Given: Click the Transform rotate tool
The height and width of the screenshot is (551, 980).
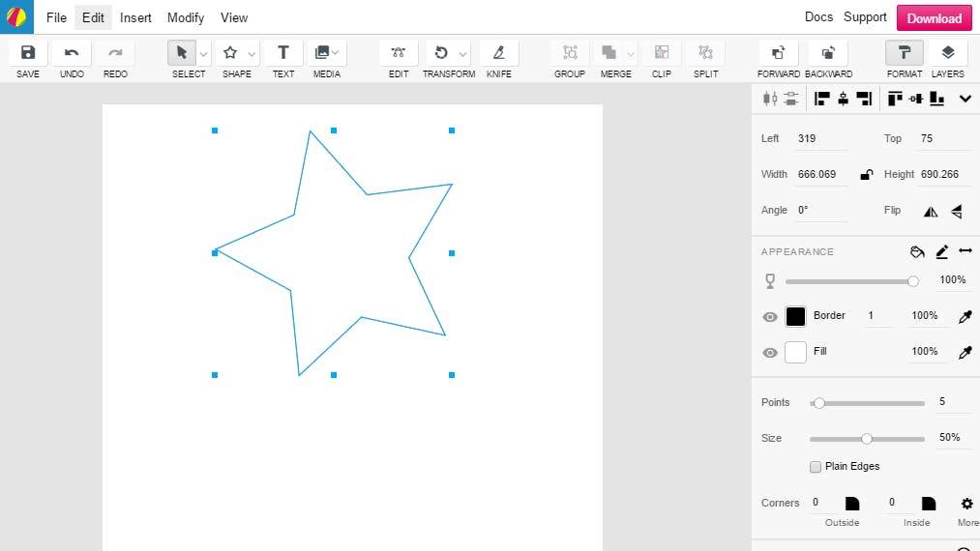Looking at the screenshot, I should click(x=441, y=53).
